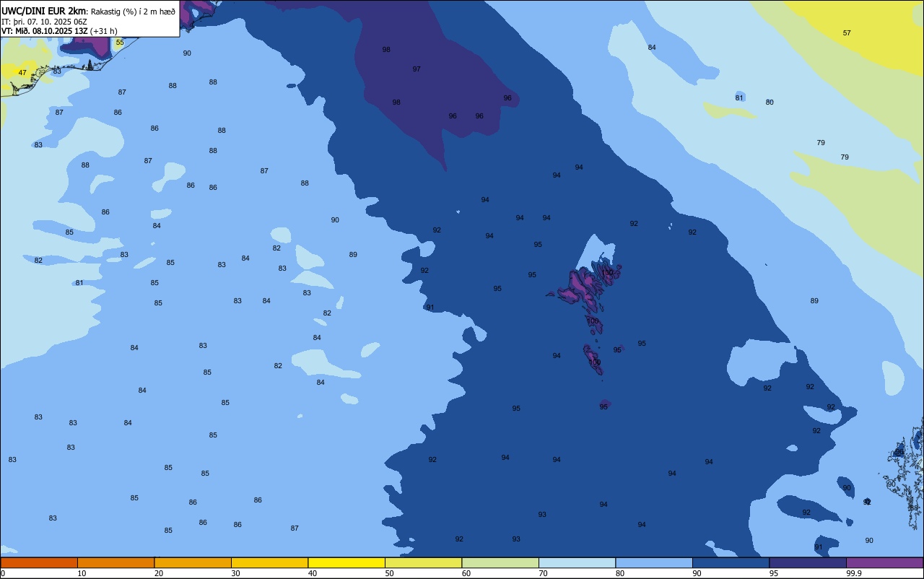
Task: Click the legend tick label 0
Action: (3, 573)
